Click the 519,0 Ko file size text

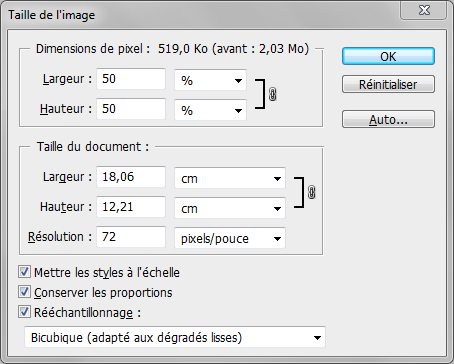[x=183, y=49]
